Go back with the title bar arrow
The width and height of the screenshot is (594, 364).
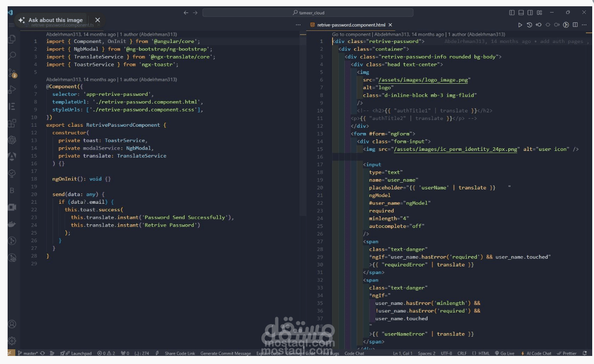click(x=186, y=13)
